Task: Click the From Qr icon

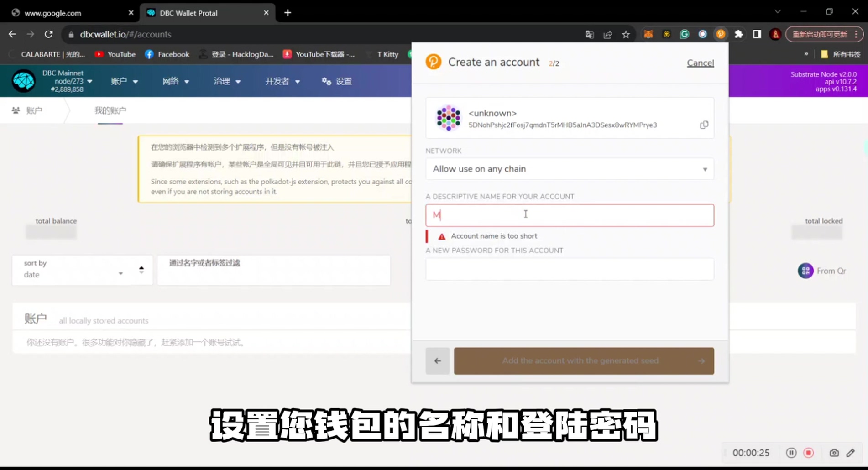Action: click(805, 270)
